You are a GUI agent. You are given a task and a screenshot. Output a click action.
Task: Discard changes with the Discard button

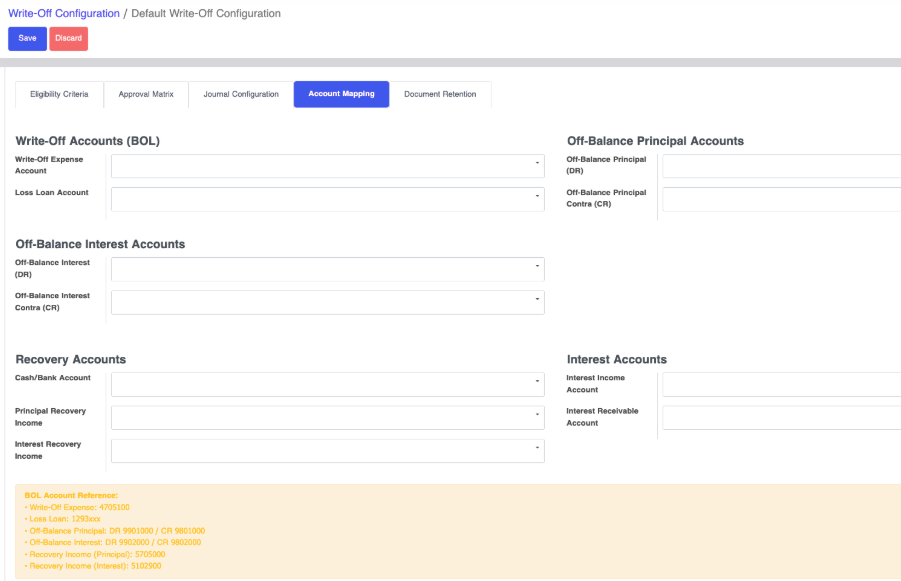point(68,38)
